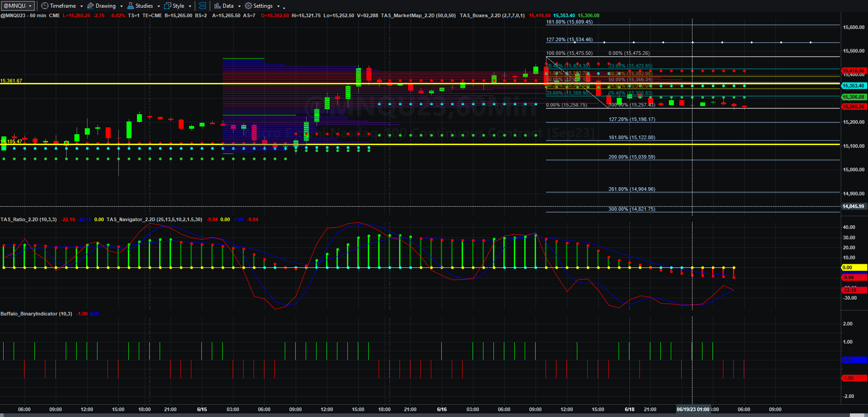Open the toolbar overflow arrow after Settings
Image resolution: width=868 pixels, height=417 pixels.
pyautogui.click(x=284, y=7)
